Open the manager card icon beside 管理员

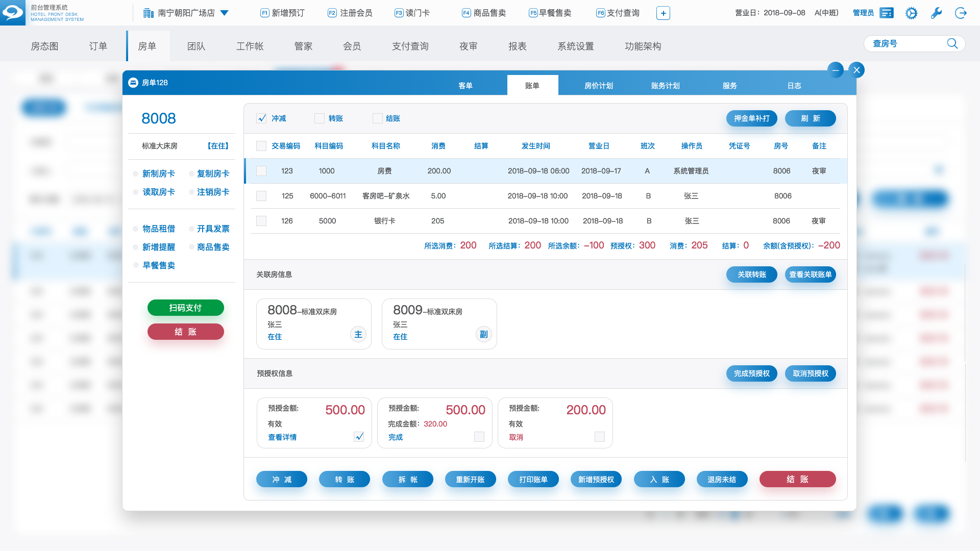(887, 13)
